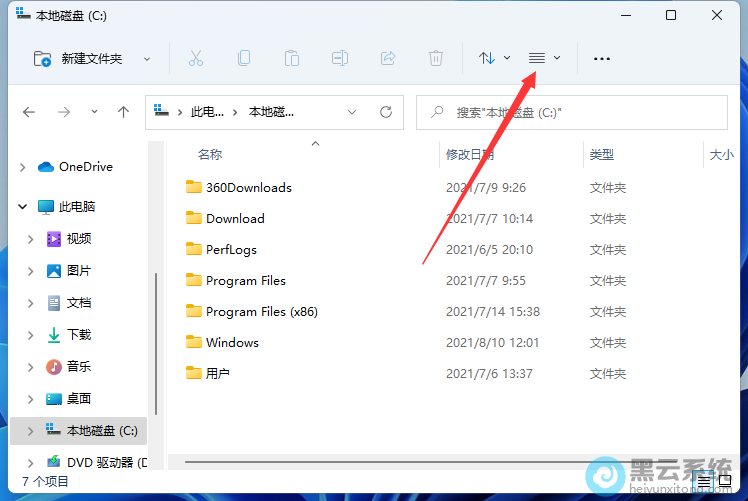Click the Rename icon in toolbar
Screen dimensions: 748x501
point(340,58)
